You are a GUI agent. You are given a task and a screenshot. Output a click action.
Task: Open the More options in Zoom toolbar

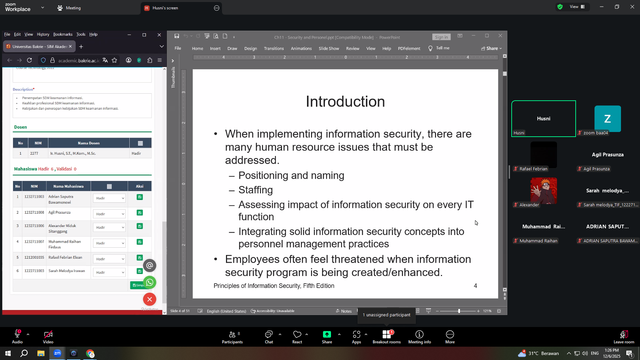coord(450,337)
